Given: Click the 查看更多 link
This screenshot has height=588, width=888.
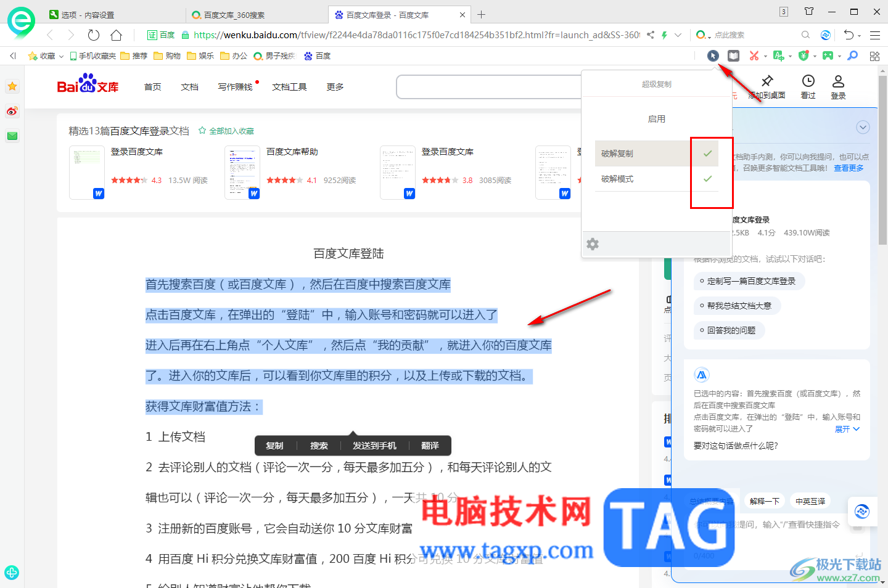Looking at the screenshot, I should [849, 168].
